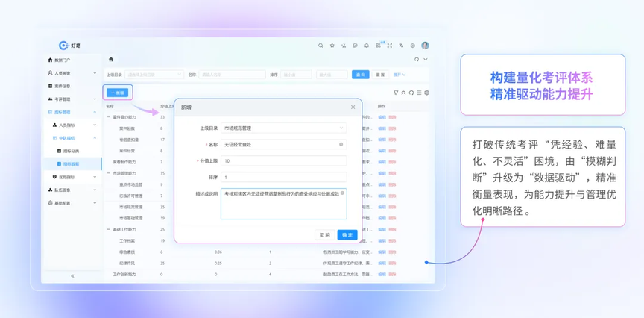
Task: Click the 取消 button in dialog
Action: pyautogui.click(x=325, y=235)
